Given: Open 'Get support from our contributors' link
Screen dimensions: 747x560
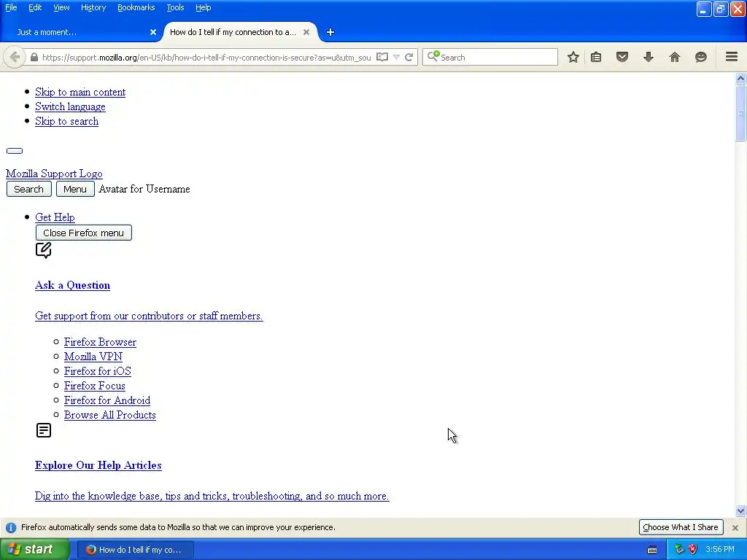Looking at the screenshot, I should pos(149,316).
